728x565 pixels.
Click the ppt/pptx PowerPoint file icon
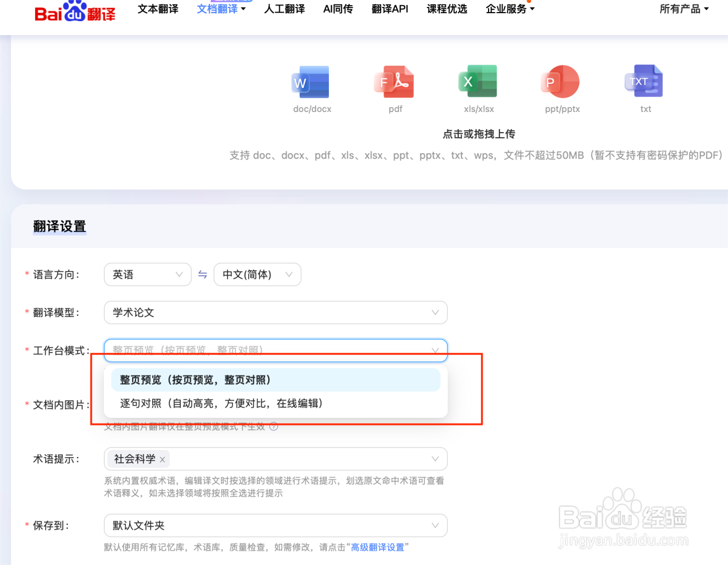pyautogui.click(x=561, y=82)
